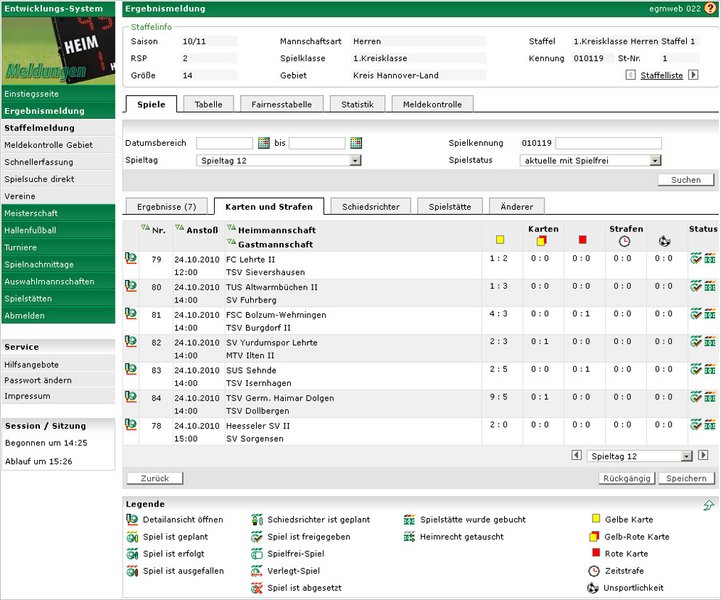The height and width of the screenshot is (600, 721).
Task: Open Spieltag 12 dropdown below table
Action: 687,456
